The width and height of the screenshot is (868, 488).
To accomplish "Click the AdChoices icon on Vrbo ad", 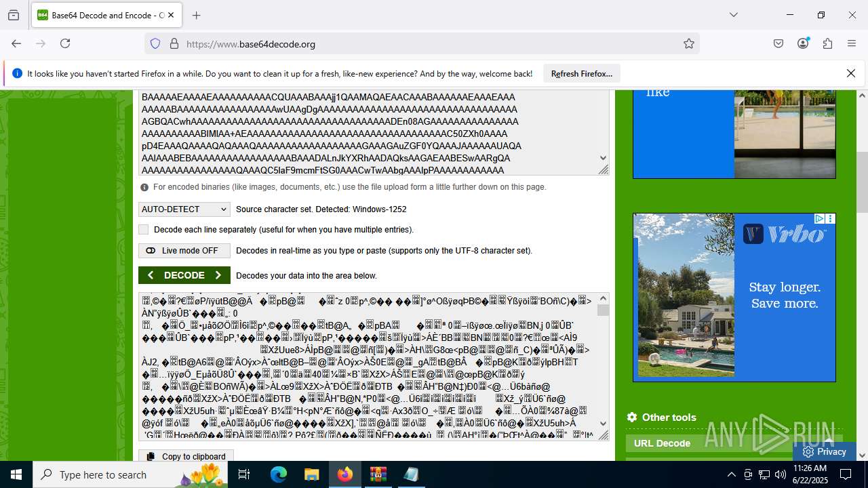I will [820, 218].
